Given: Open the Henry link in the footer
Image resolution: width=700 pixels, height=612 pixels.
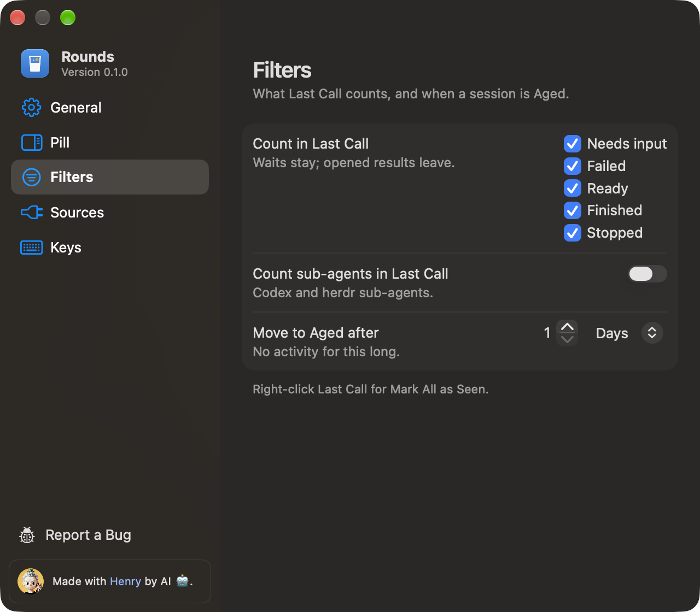Looking at the screenshot, I should pos(126,581).
